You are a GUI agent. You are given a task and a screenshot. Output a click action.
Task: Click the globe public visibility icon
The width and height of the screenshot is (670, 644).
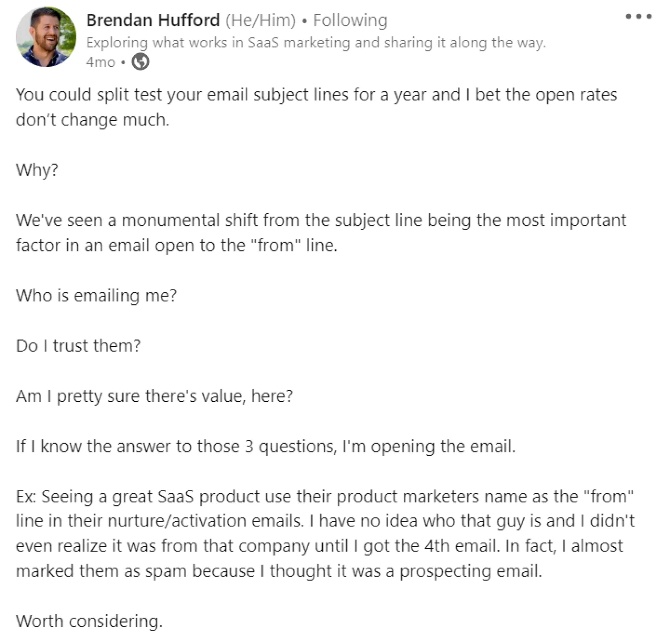coord(140,62)
